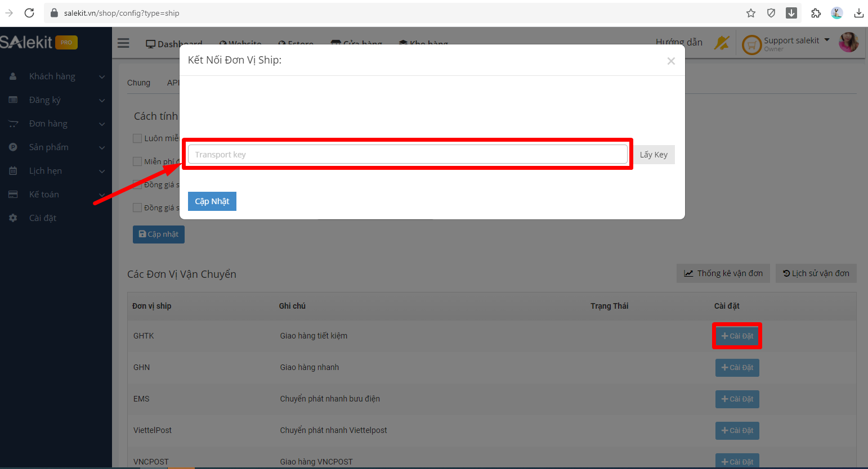Open the browser downloads tray icon
Screen dimensions: 868x469
tap(859, 13)
